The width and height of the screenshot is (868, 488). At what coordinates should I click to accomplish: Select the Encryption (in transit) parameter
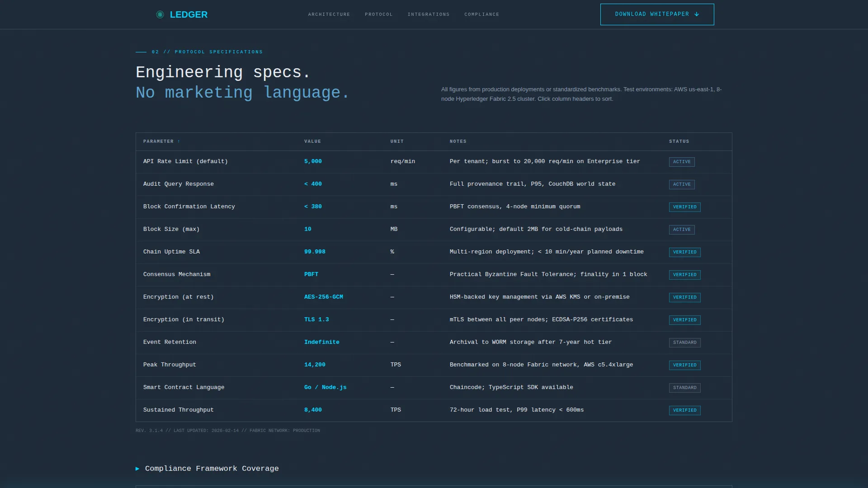tap(184, 319)
